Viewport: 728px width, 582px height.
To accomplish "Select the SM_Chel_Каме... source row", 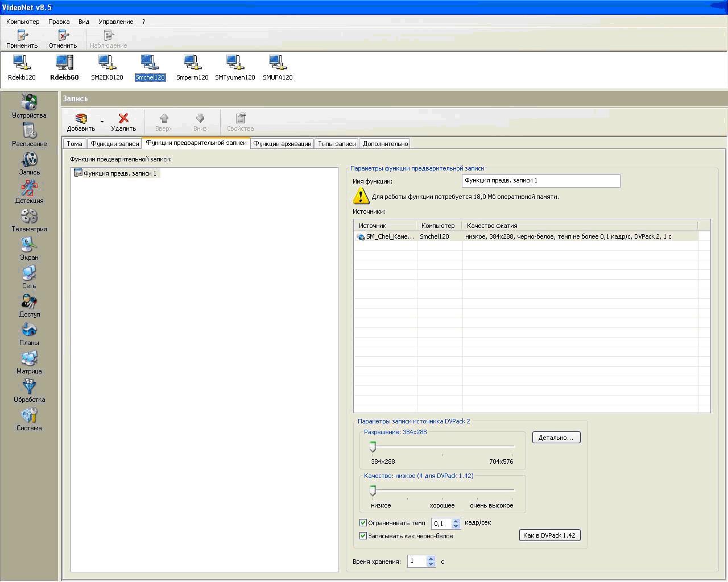I will pyautogui.click(x=526, y=236).
